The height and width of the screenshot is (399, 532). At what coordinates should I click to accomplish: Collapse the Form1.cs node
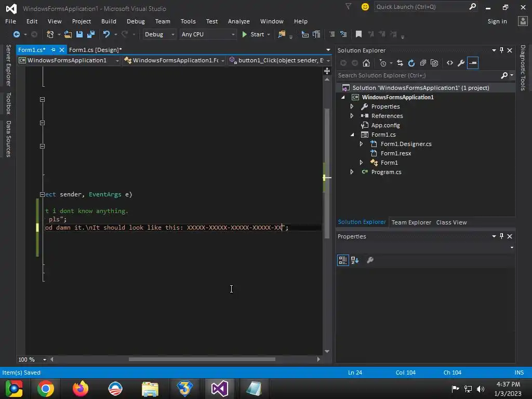click(x=352, y=135)
